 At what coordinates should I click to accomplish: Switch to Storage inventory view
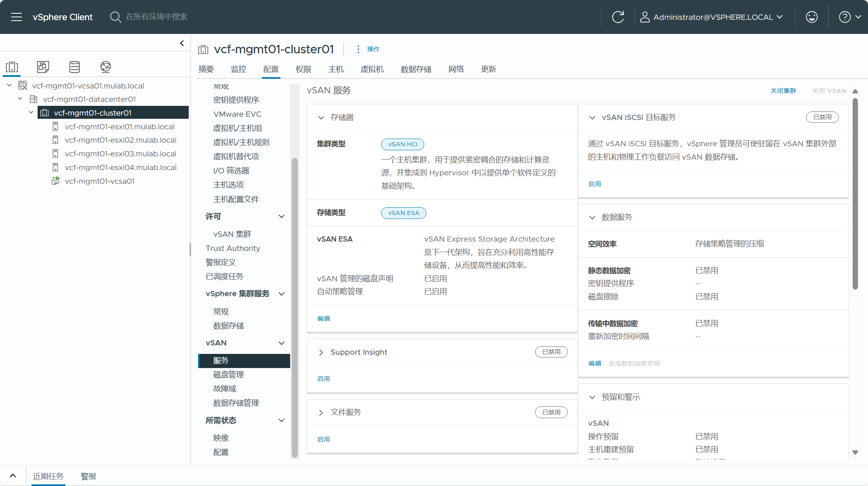pyautogui.click(x=74, y=67)
